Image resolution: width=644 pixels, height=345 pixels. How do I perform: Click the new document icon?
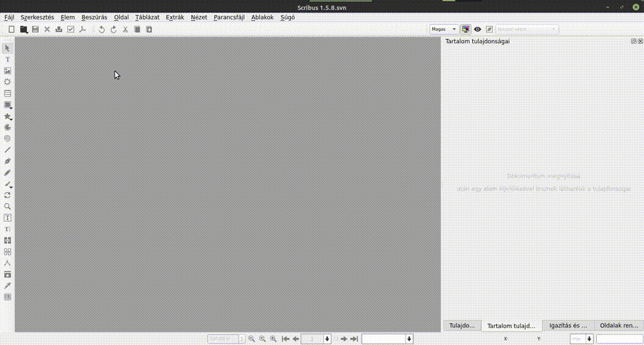(11, 29)
